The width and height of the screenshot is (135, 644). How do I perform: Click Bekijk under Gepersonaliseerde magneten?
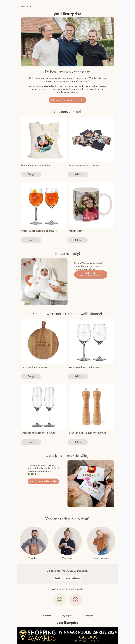(x=78, y=174)
